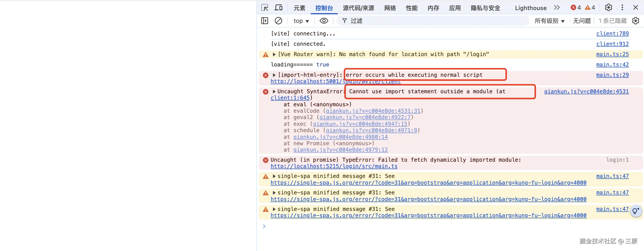Open the localhost:5215/login/src/main.ts link
The height and width of the screenshot is (251, 644).
[x=334, y=167]
